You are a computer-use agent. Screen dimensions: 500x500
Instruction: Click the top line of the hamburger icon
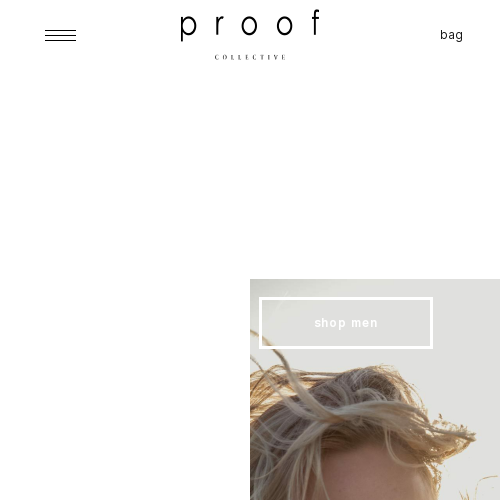pos(60,30)
